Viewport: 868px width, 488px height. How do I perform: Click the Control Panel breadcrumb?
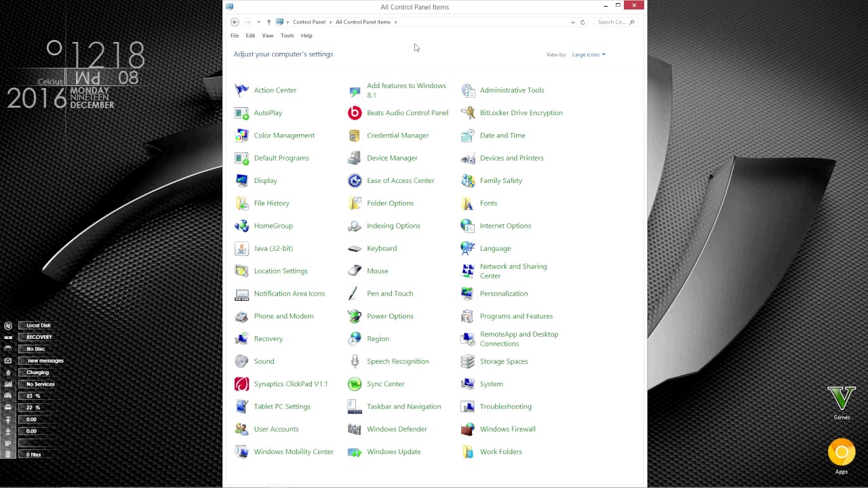coord(309,22)
